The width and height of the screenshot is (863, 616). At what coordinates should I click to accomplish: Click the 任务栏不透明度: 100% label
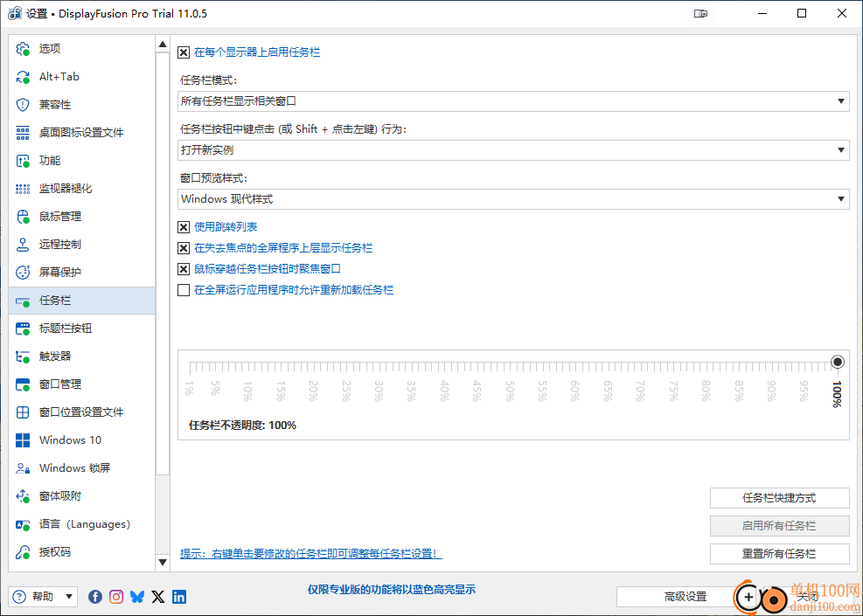point(243,426)
